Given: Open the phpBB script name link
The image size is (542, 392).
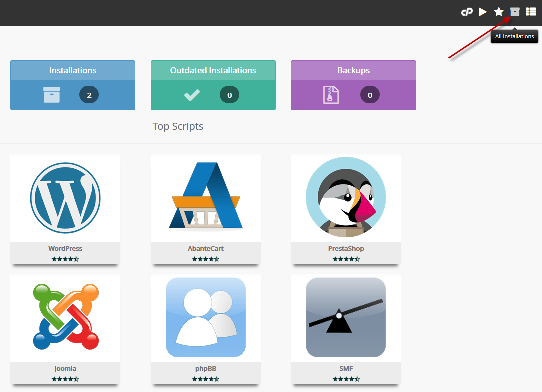Looking at the screenshot, I should (206, 369).
